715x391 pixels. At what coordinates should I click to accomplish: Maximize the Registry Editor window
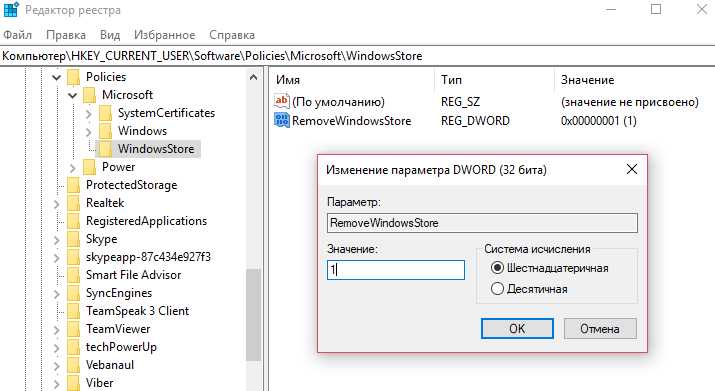point(656,9)
